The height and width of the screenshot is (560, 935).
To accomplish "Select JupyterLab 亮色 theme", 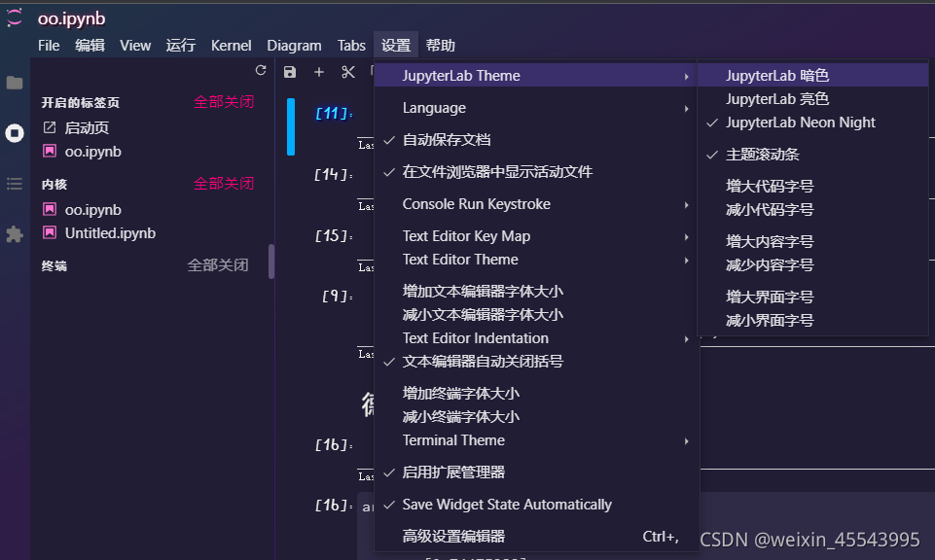I will (812, 99).
